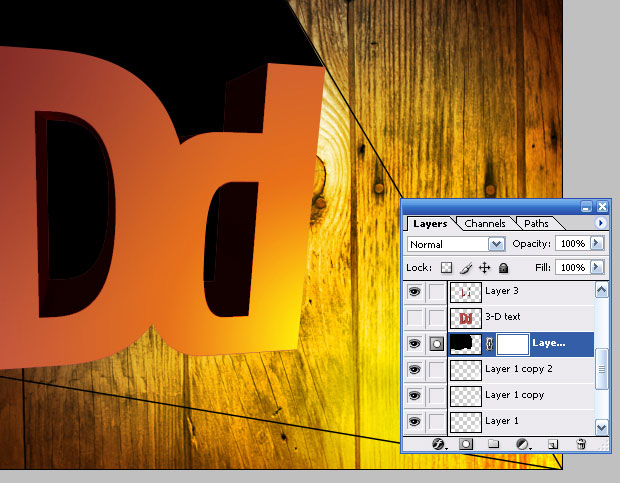The height and width of the screenshot is (483, 620).
Task: Switch to the Paths tab
Action: [536, 224]
